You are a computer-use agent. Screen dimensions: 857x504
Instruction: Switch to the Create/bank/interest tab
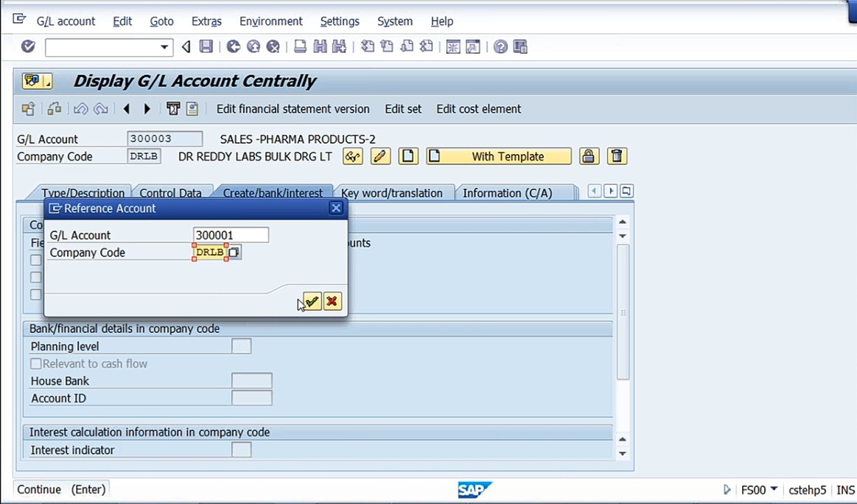point(273,192)
